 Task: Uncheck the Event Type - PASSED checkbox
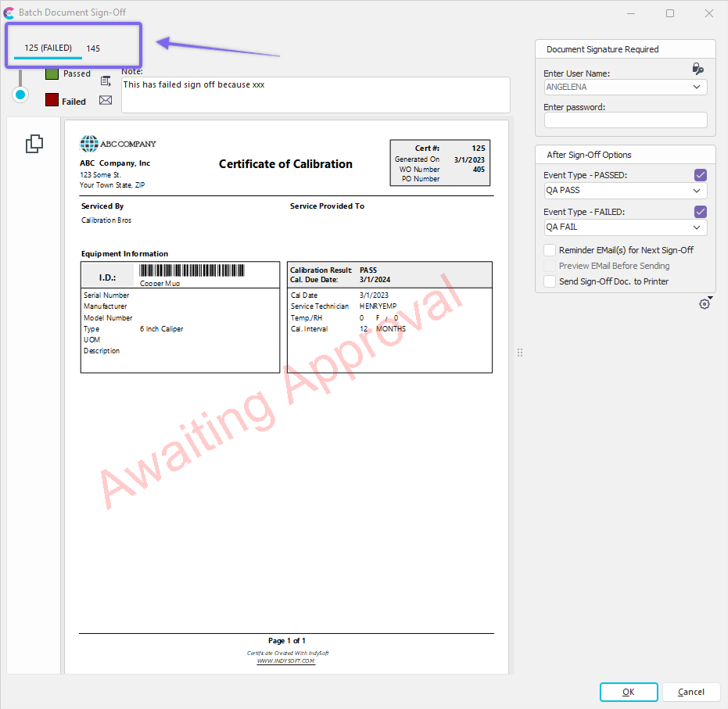tap(701, 175)
